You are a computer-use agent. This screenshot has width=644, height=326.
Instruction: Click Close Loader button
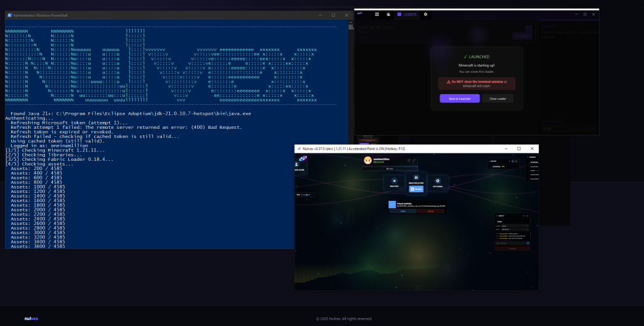click(x=498, y=99)
